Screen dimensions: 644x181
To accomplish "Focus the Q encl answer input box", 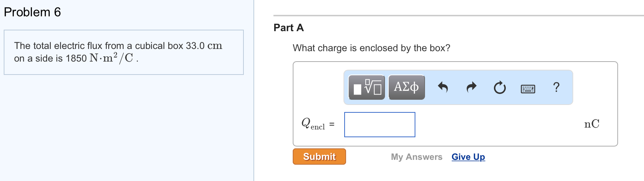I will coord(379,125).
